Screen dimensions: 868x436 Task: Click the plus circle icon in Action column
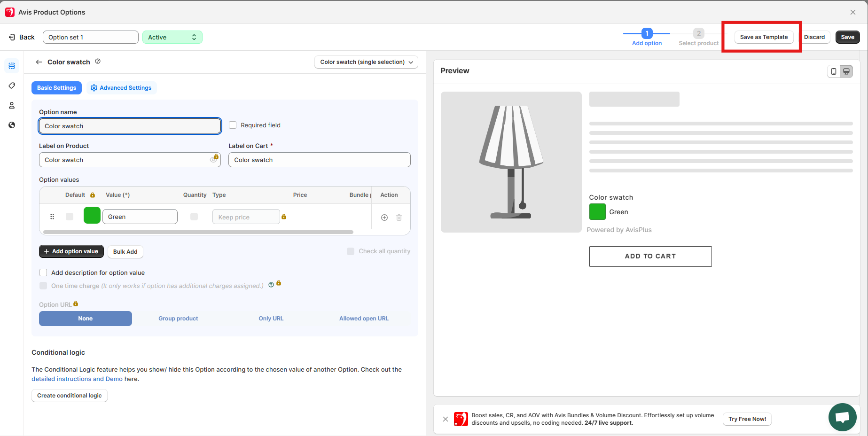coord(384,218)
